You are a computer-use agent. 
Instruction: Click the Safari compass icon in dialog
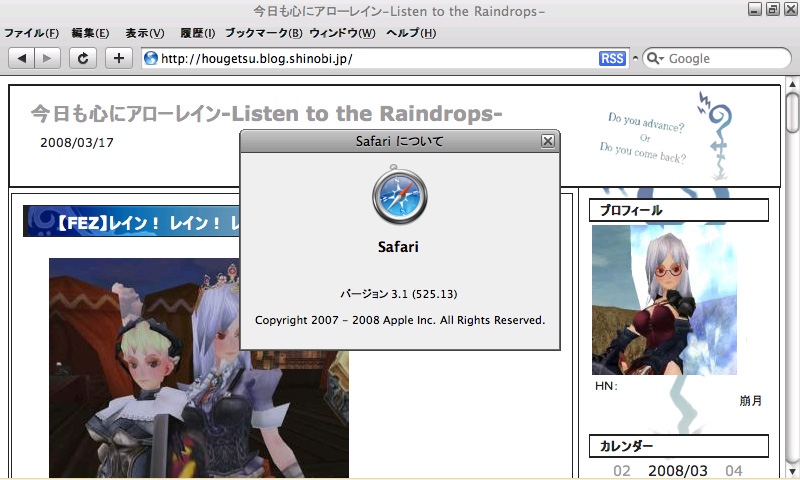click(x=399, y=195)
